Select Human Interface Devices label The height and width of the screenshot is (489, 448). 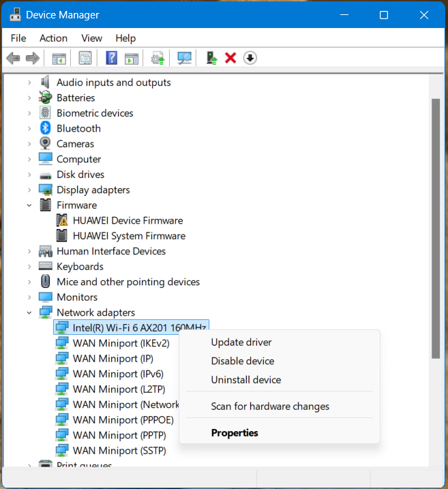pos(111,251)
